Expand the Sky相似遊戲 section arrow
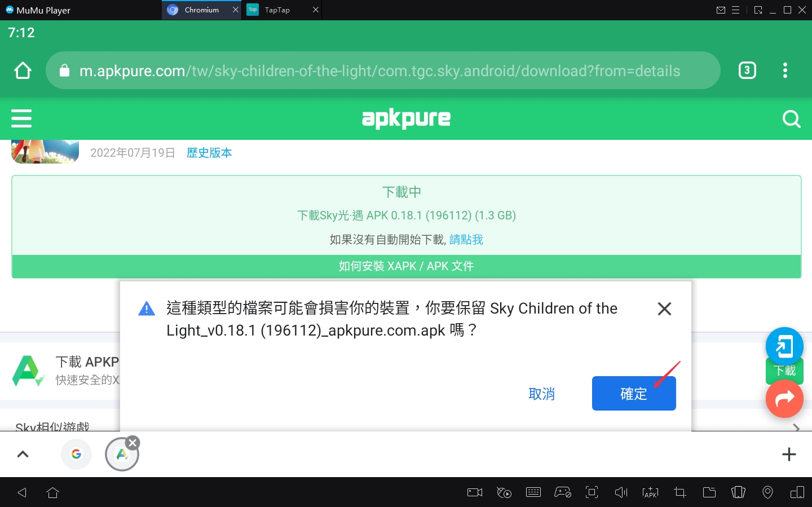 click(x=796, y=427)
